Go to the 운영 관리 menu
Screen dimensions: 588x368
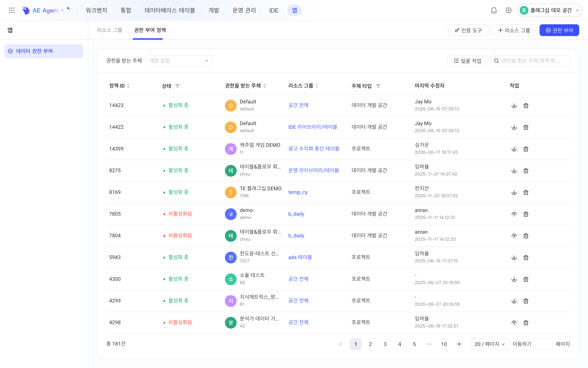pos(244,10)
